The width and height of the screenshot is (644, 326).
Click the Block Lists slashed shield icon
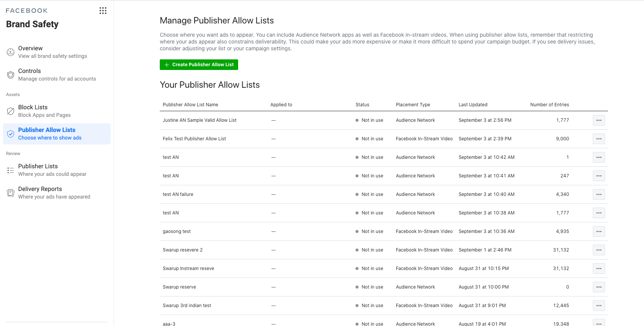click(x=11, y=111)
